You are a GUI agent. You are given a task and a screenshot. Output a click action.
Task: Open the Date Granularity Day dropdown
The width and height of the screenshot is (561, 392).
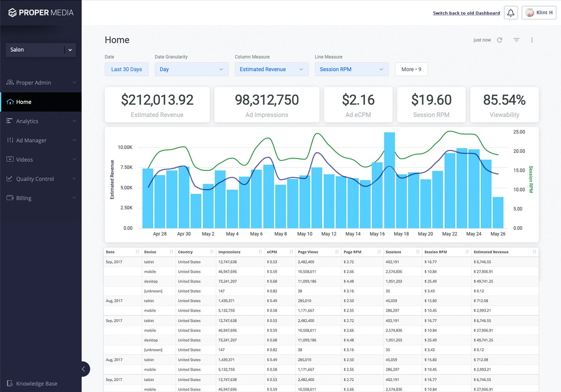click(191, 69)
